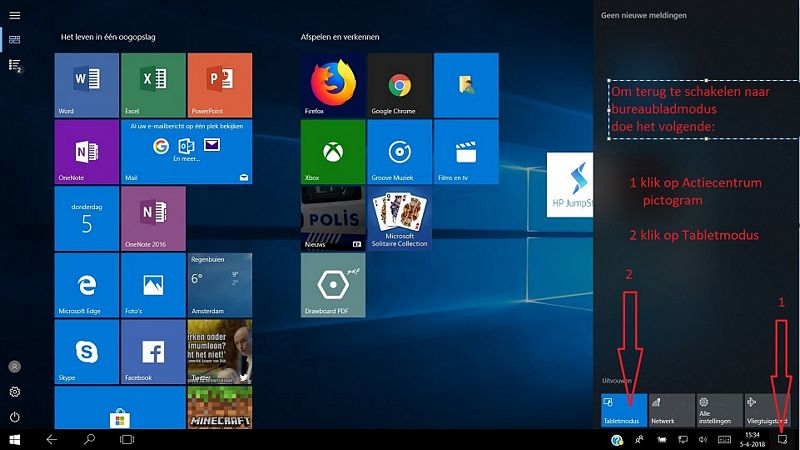The width and height of the screenshot is (800, 450).
Task: Open the Xbox tile
Action: (x=333, y=152)
